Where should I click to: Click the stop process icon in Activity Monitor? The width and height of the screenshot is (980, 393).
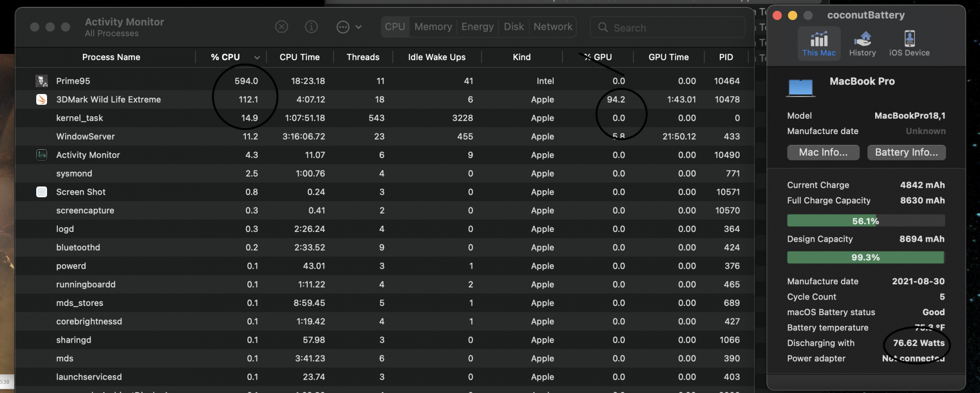(x=281, y=27)
